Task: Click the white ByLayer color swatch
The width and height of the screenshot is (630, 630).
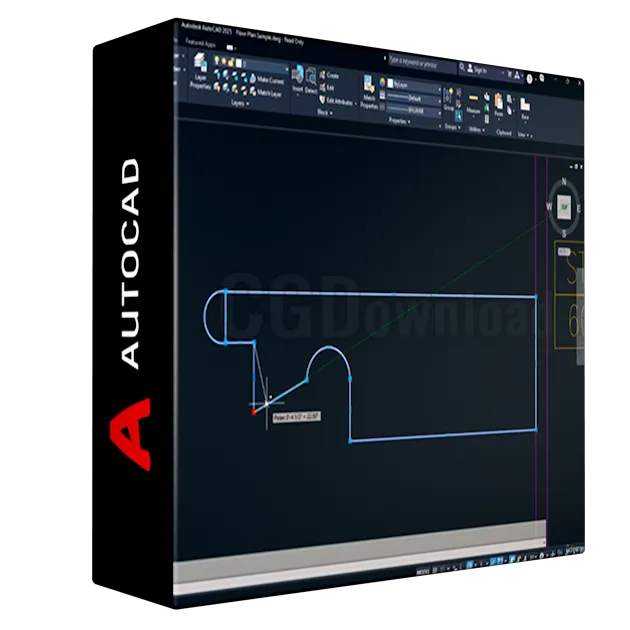Action: (390, 83)
